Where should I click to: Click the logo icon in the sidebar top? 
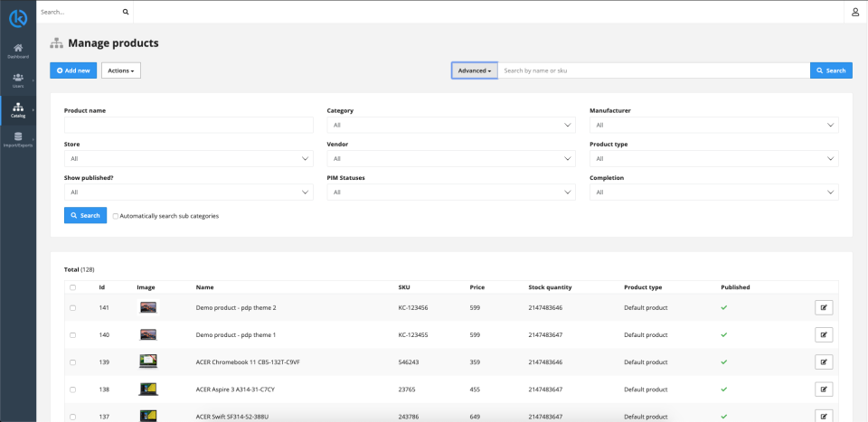(18, 16)
